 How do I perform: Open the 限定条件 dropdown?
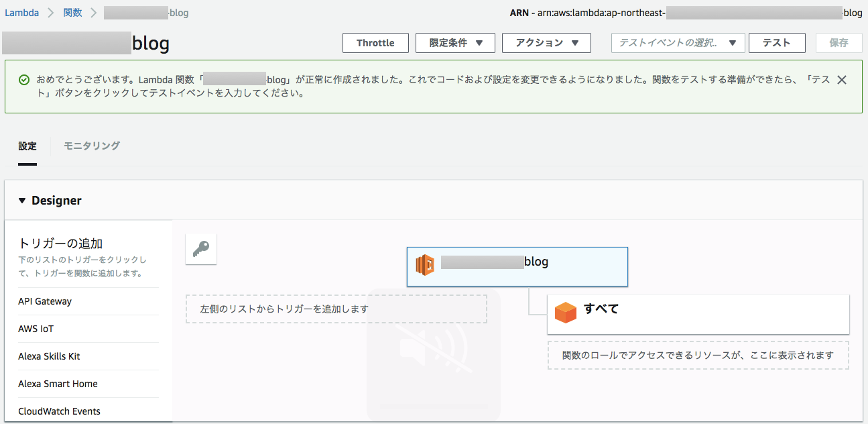point(455,43)
